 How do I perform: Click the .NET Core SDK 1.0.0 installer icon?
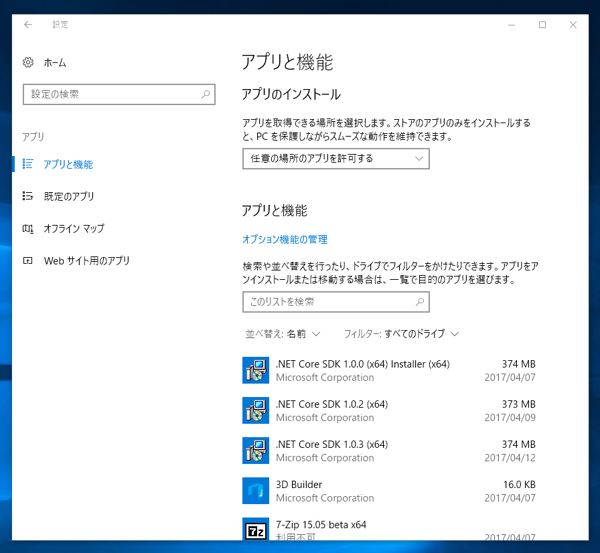pyautogui.click(x=256, y=370)
